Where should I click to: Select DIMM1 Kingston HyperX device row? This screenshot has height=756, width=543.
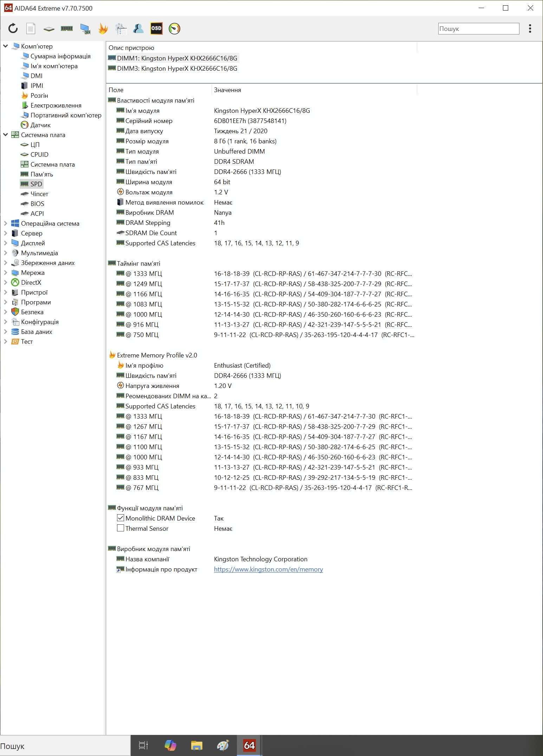coord(173,58)
